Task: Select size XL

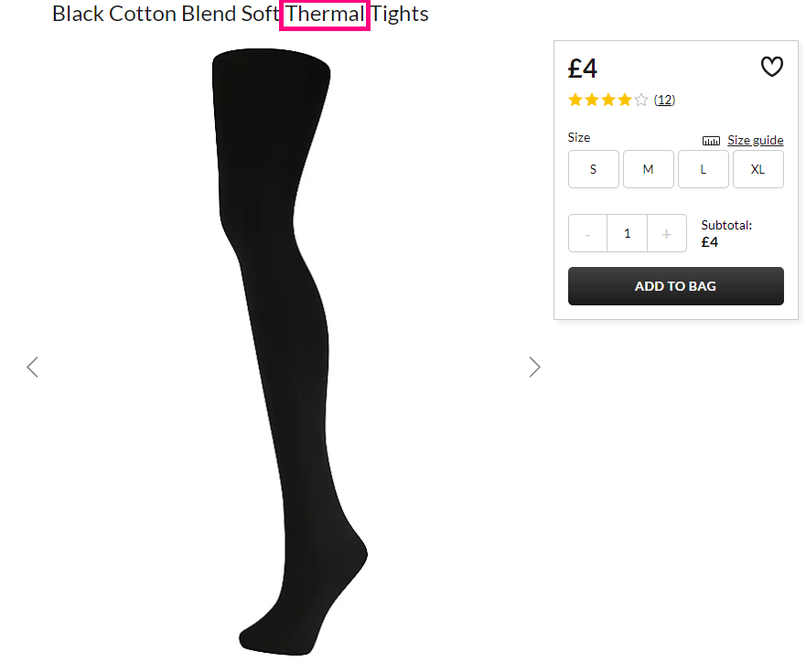Action: tap(758, 169)
